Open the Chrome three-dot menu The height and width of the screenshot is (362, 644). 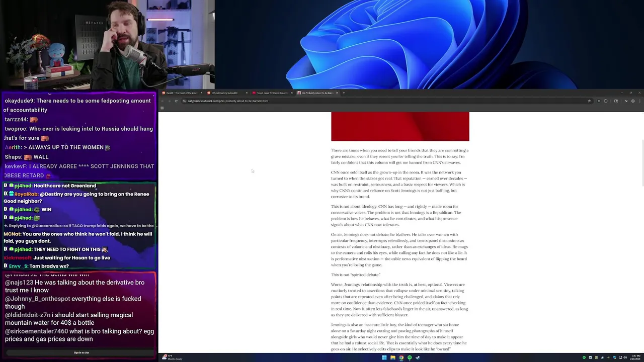point(639,101)
